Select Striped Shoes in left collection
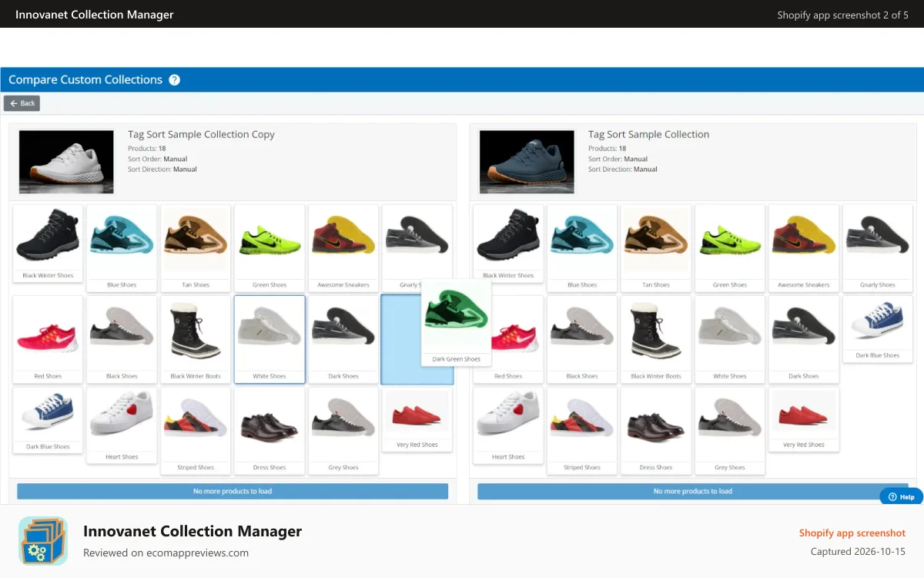This screenshot has height=578, width=924. click(196, 430)
